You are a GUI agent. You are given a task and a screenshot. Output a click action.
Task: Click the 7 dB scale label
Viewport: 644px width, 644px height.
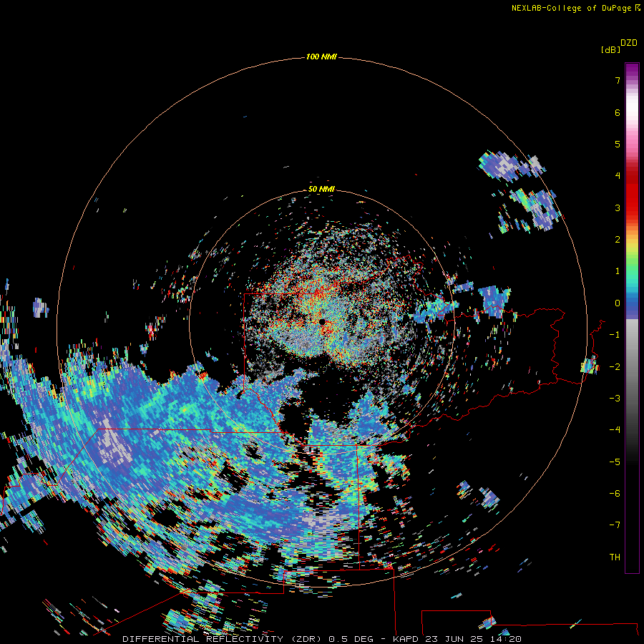pyautogui.click(x=618, y=80)
